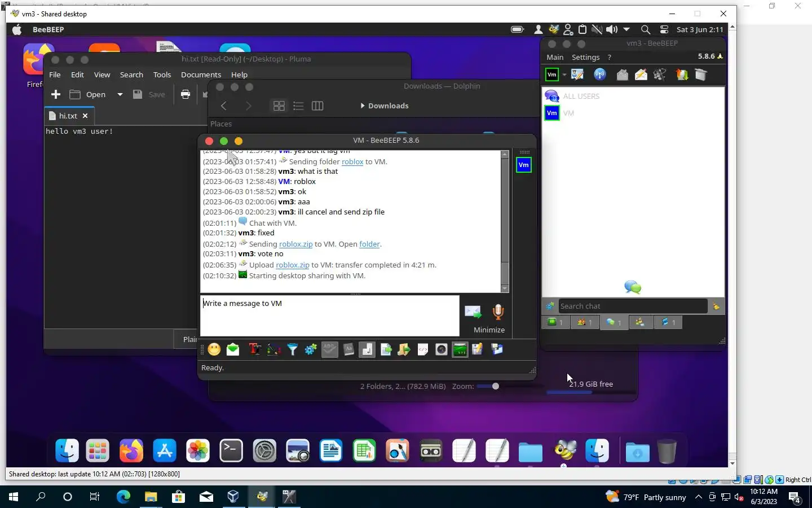Image resolution: width=812 pixels, height=508 pixels.
Task: Switch to the blue file sharing tab
Action: pyautogui.click(x=668, y=322)
